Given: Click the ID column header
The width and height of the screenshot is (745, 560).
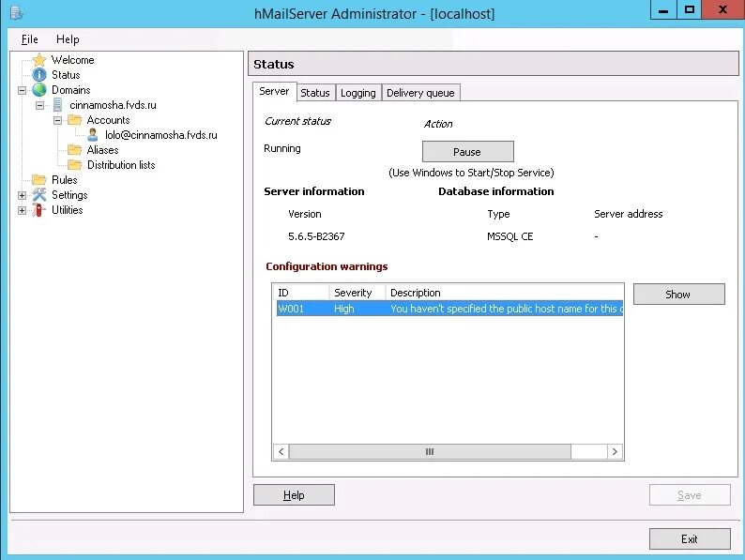Looking at the screenshot, I should tap(301, 293).
